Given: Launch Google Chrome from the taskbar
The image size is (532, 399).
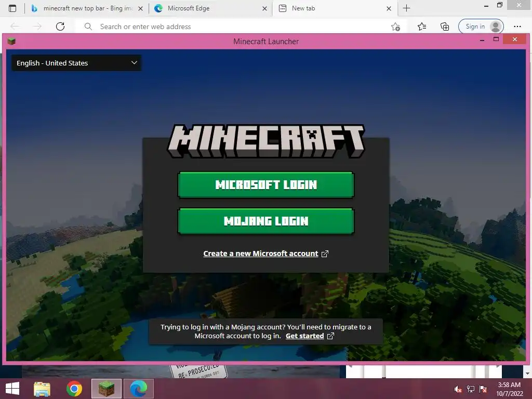Looking at the screenshot, I should [x=74, y=389].
